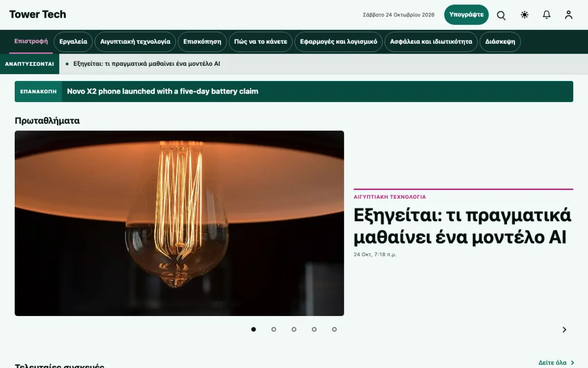Click the Tower Tech site logo
Image resolution: width=588 pixels, height=368 pixels.
(x=38, y=15)
